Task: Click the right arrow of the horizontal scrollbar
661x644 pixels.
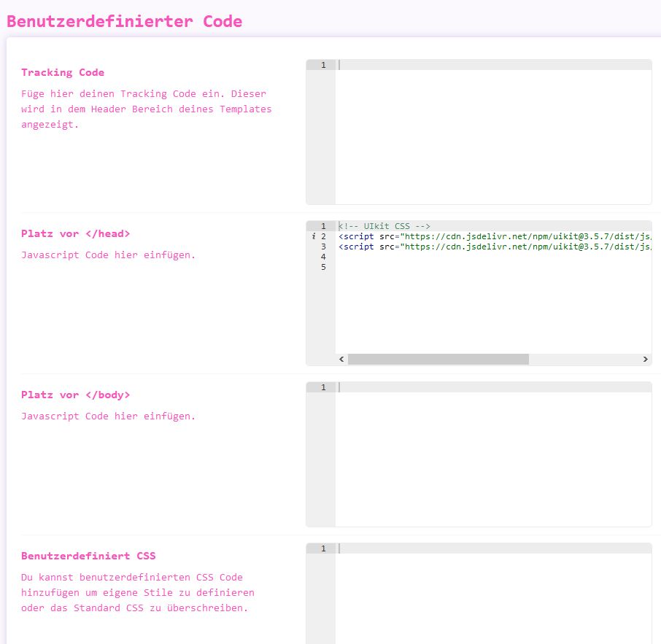Action: point(645,360)
